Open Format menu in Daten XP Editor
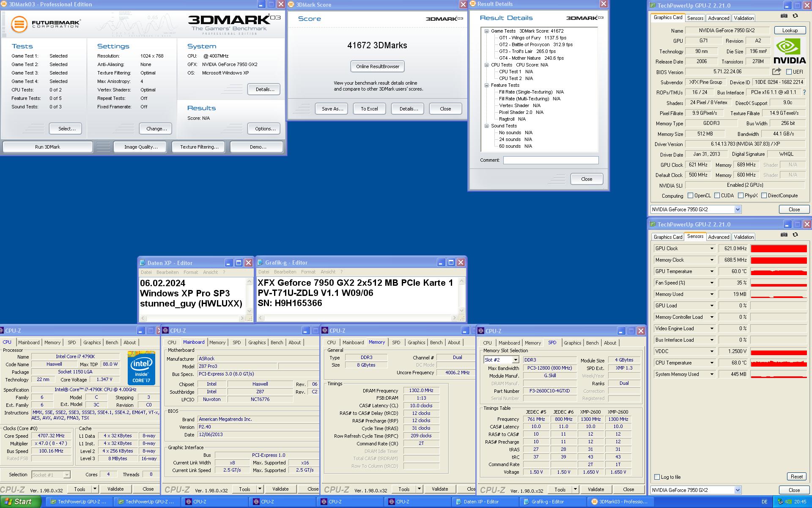Screen dimensions: 812x508 190,272
